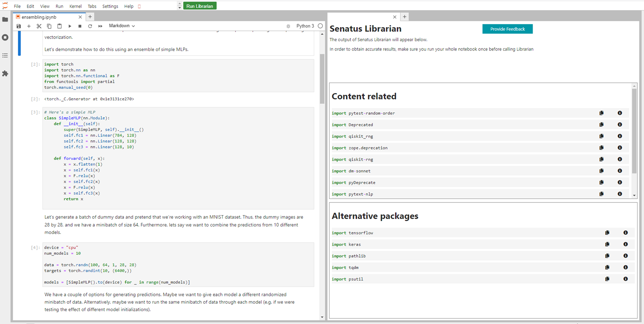Cut selected cell with scissors icon
644x324 pixels.
click(x=39, y=26)
